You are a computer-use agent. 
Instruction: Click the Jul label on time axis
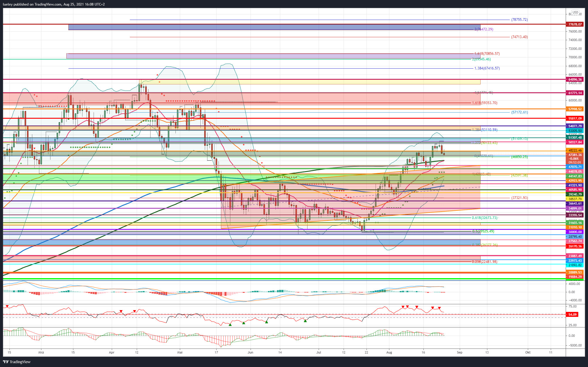click(319, 352)
